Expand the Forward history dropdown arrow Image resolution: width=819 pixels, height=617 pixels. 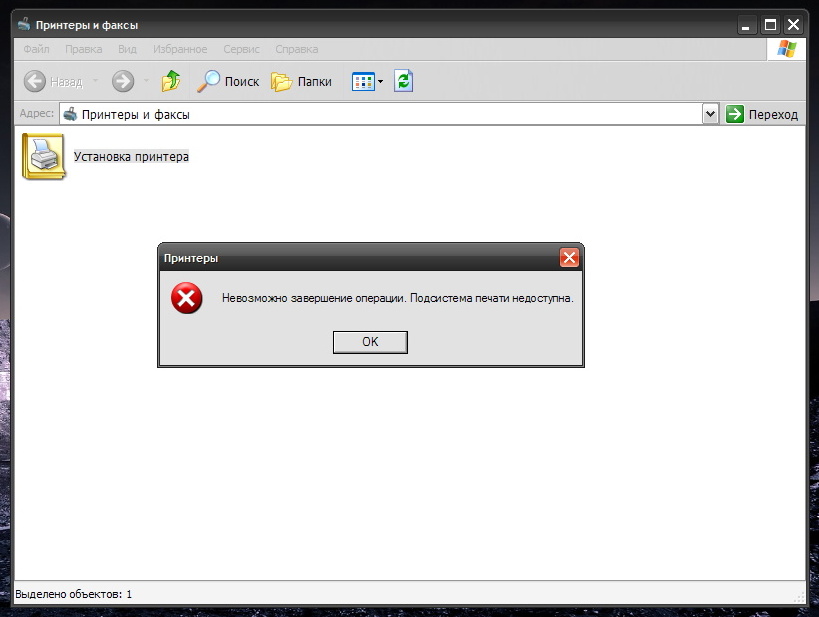[x=146, y=81]
